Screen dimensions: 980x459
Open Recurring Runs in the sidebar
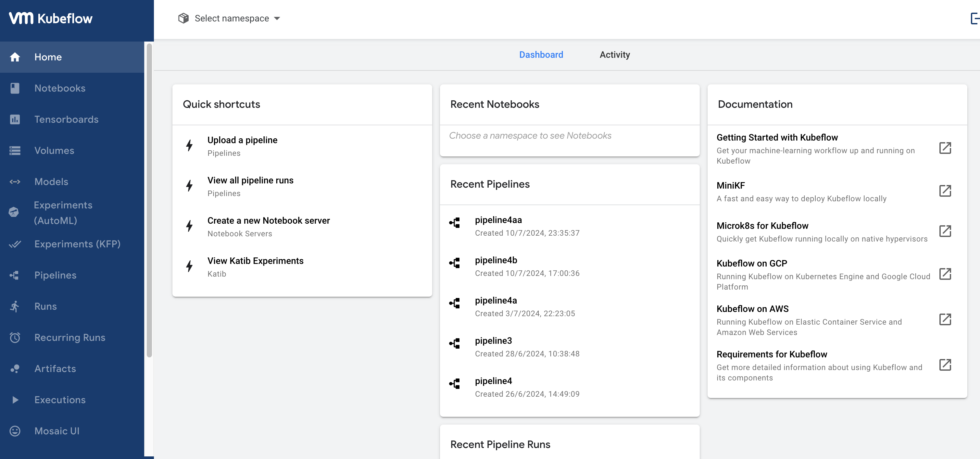[x=72, y=338]
